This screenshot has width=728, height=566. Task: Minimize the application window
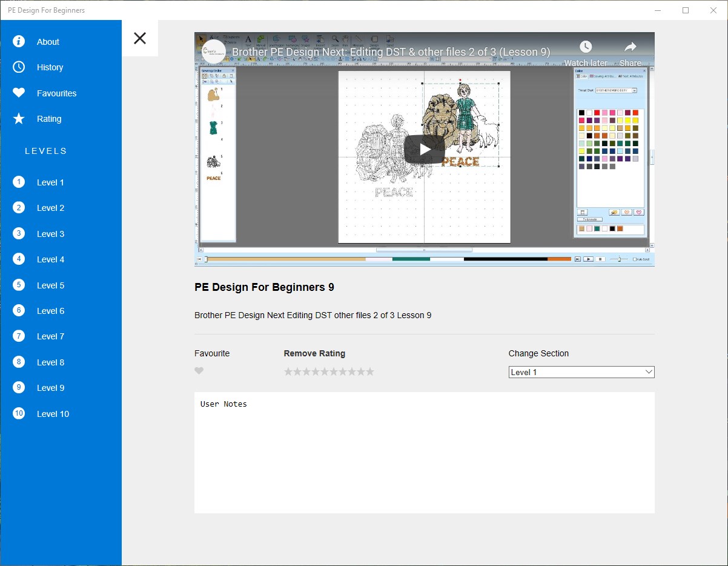[x=658, y=10]
